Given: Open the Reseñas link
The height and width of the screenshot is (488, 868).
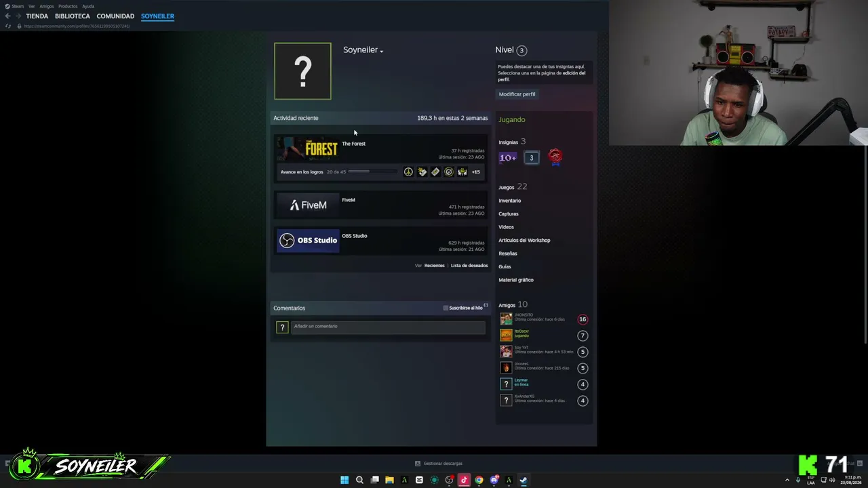Looking at the screenshot, I should 508,253.
